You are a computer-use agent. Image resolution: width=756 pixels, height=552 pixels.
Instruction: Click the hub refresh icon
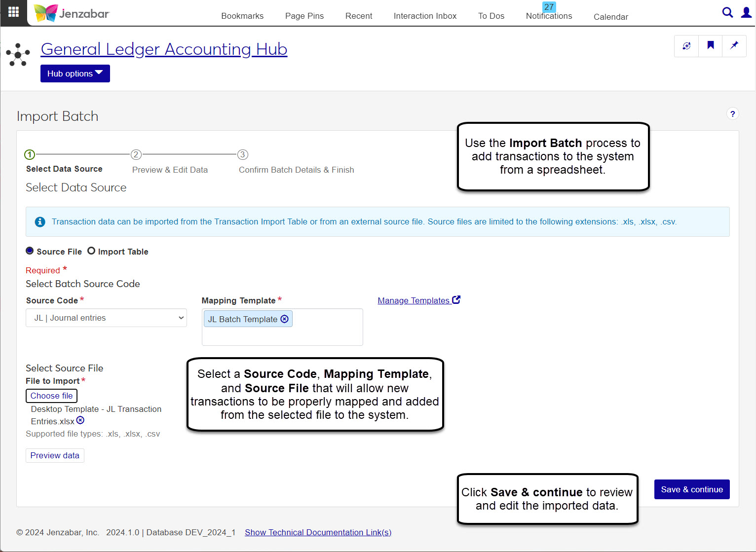[x=686, y=46]
